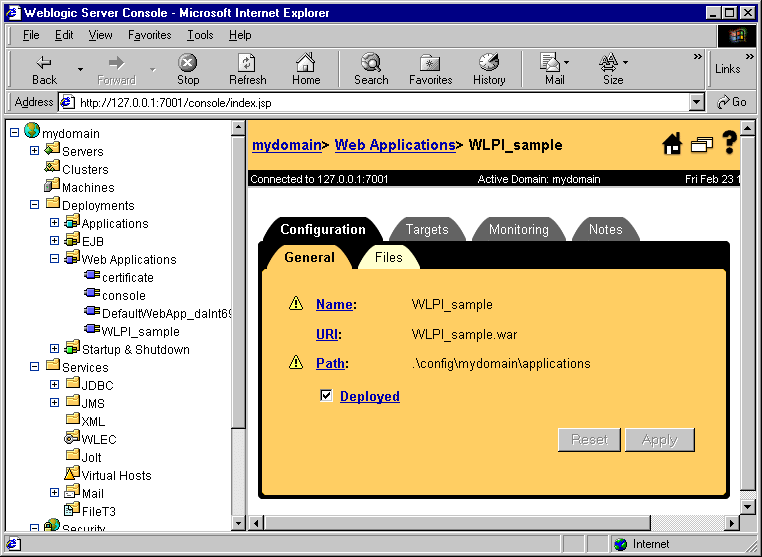Viewport: 762px width, 557px height.
Task: Click the Reset button
Action: pos(589,440)
